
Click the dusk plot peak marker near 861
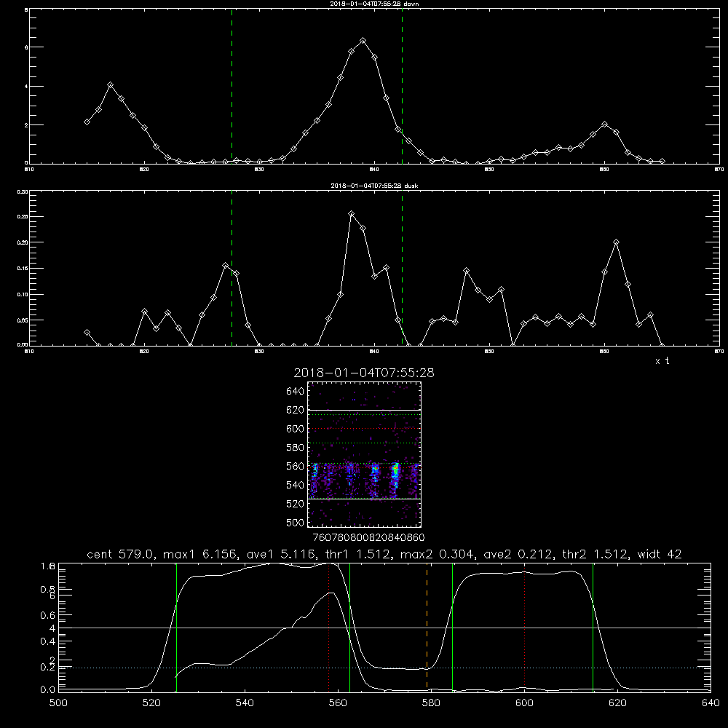(616, 242)
